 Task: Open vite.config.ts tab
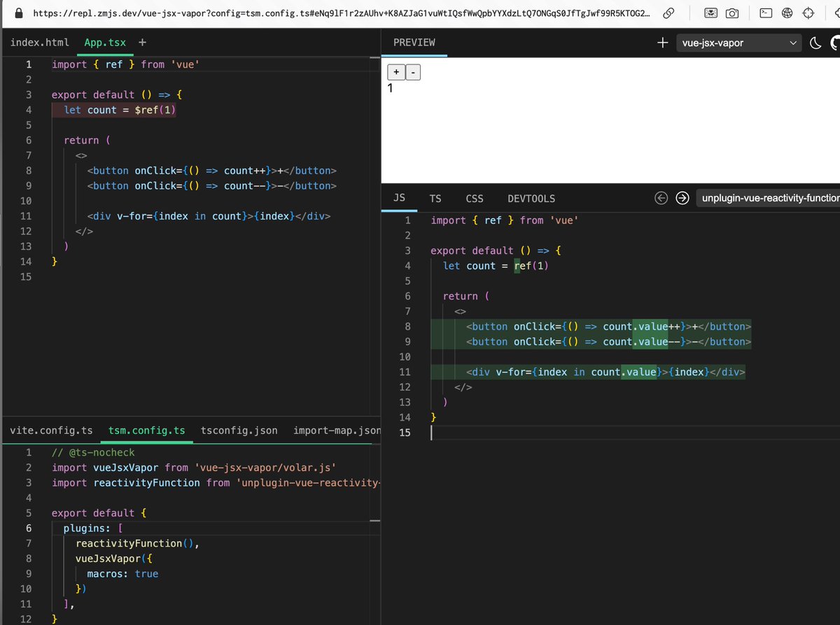[x=51, y=430]
